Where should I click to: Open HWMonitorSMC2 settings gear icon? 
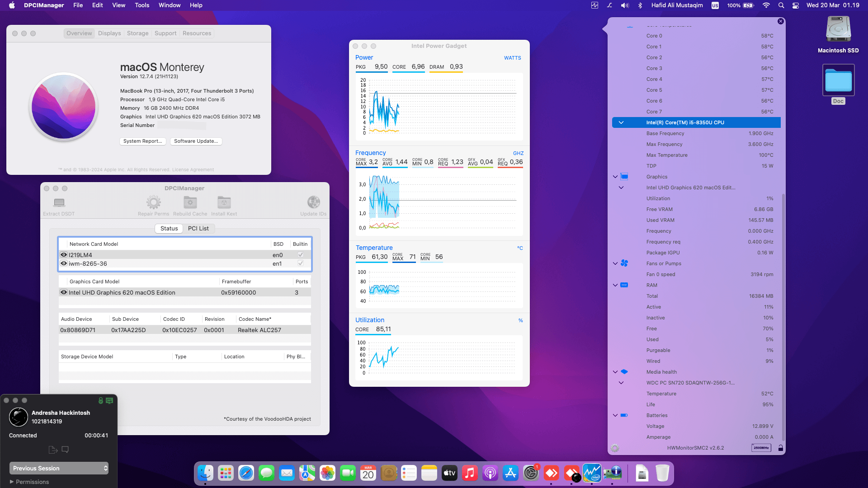pyautogui.click(x=615, y=448)
